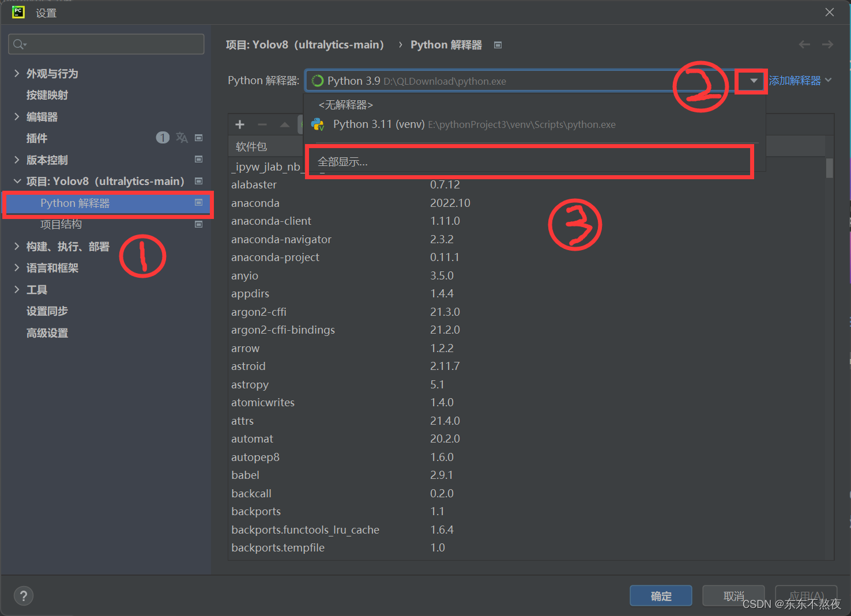Click the settings search input field
Image resolution: width=851 pixels, height=616 pixels.
pyautogui.click(x=107, y=44)
